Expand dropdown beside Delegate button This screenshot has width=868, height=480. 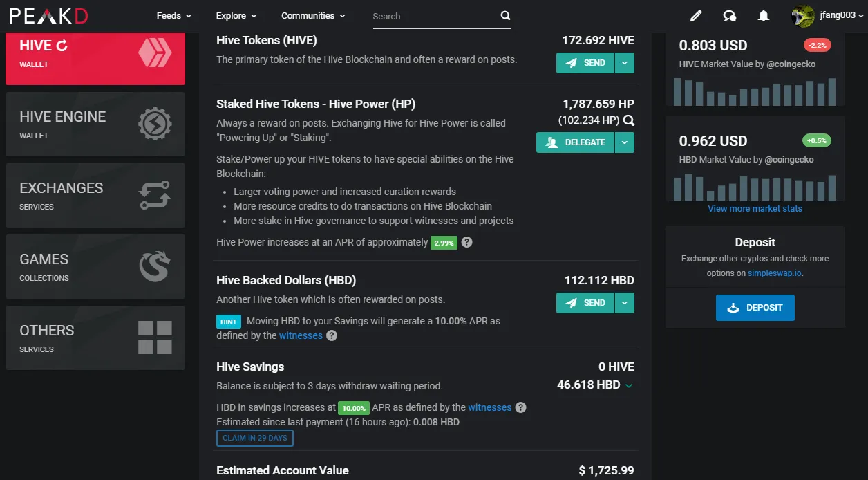[625, 142]
